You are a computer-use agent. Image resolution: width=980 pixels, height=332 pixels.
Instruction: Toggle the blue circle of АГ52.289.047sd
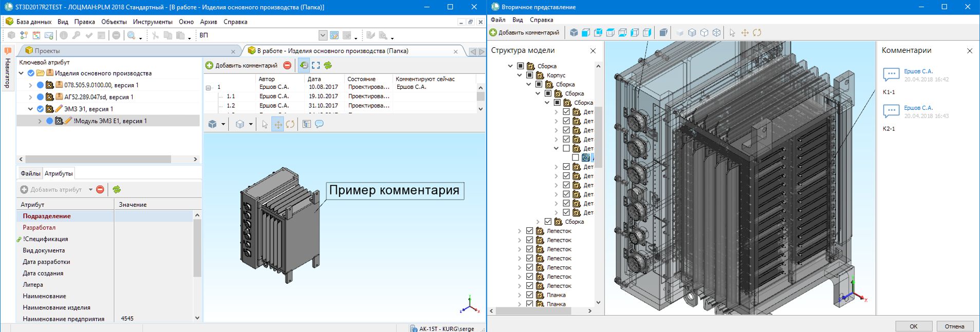(x=40, y=96)
